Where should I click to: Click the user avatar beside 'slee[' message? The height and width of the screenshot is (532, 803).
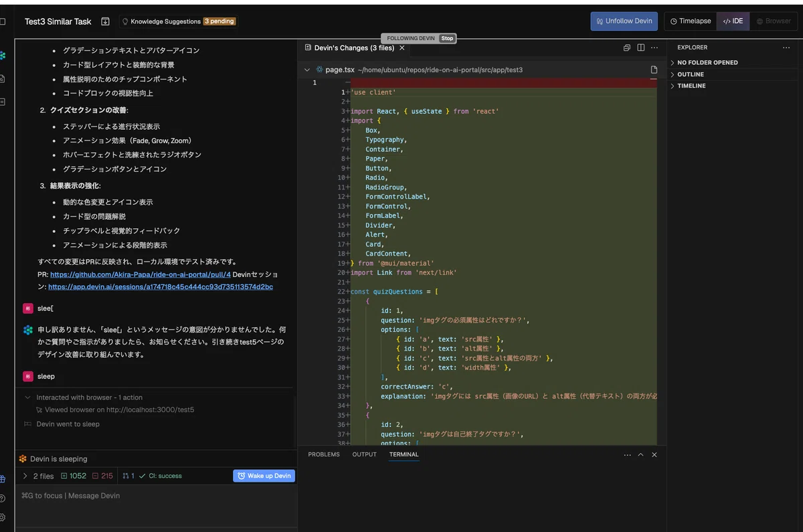[27, 308]
